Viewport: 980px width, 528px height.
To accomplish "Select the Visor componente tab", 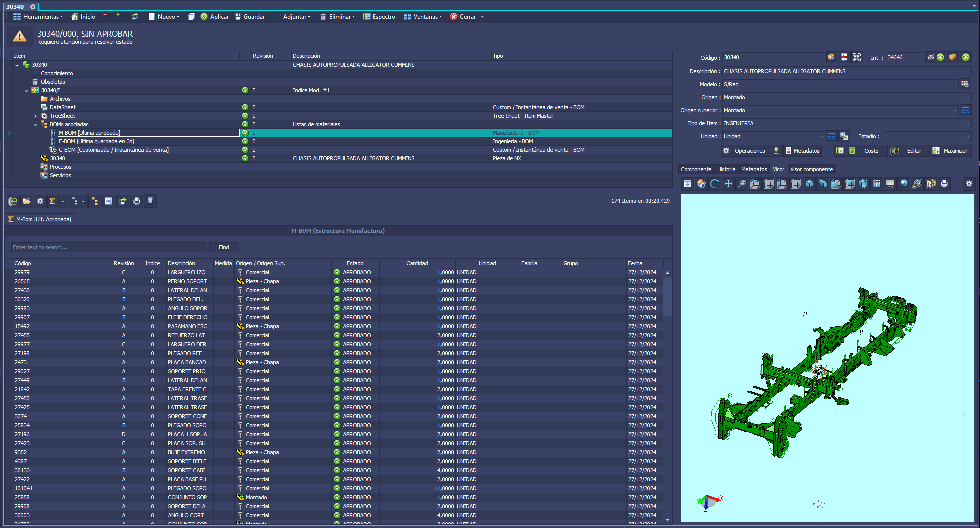I will coord(811,169).
